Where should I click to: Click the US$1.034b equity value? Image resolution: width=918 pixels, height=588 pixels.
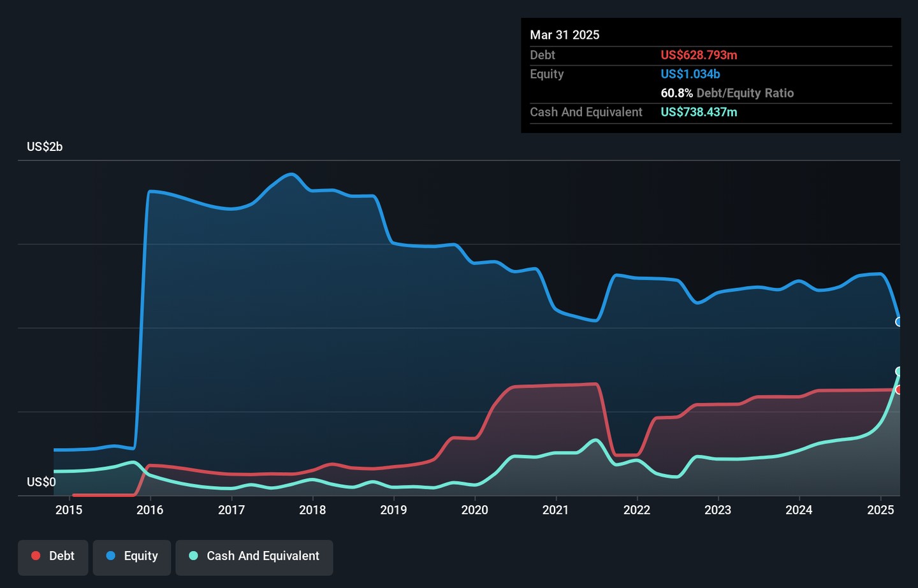[x=690, y=75]
